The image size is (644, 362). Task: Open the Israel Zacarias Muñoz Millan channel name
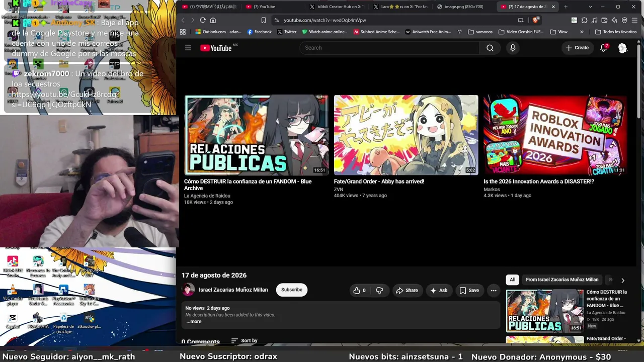[233, 290]
